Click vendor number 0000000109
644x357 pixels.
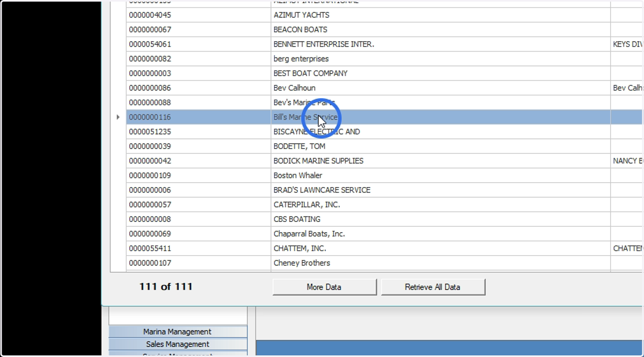(x=150, y=175)
